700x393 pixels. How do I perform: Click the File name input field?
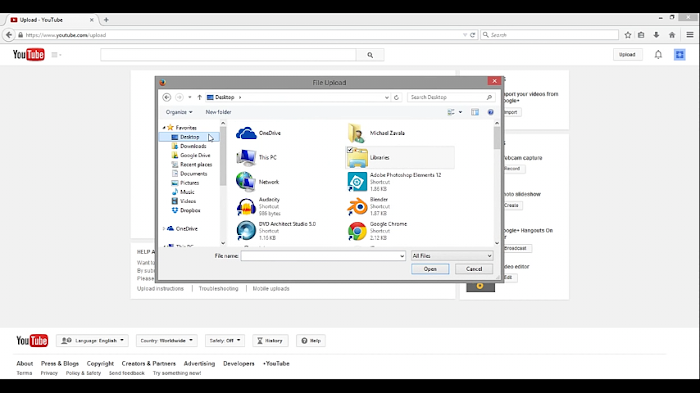click(320, 256)
